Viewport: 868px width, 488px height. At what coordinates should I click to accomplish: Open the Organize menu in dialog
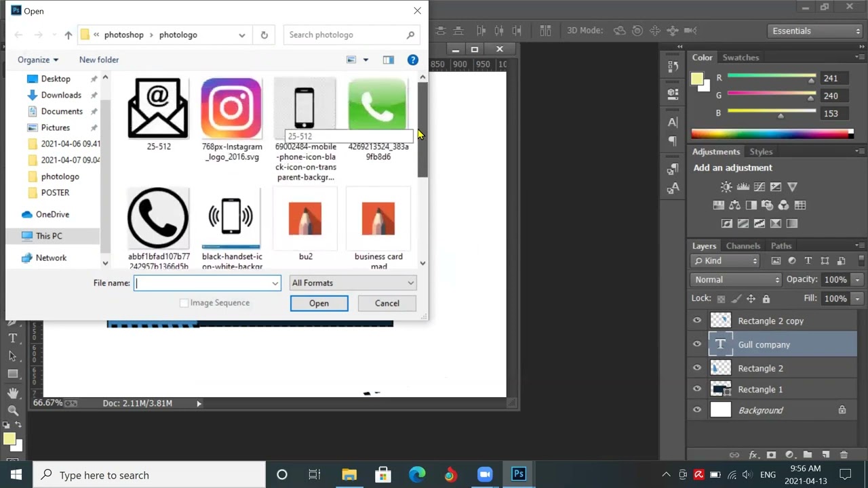coord(38,60)
